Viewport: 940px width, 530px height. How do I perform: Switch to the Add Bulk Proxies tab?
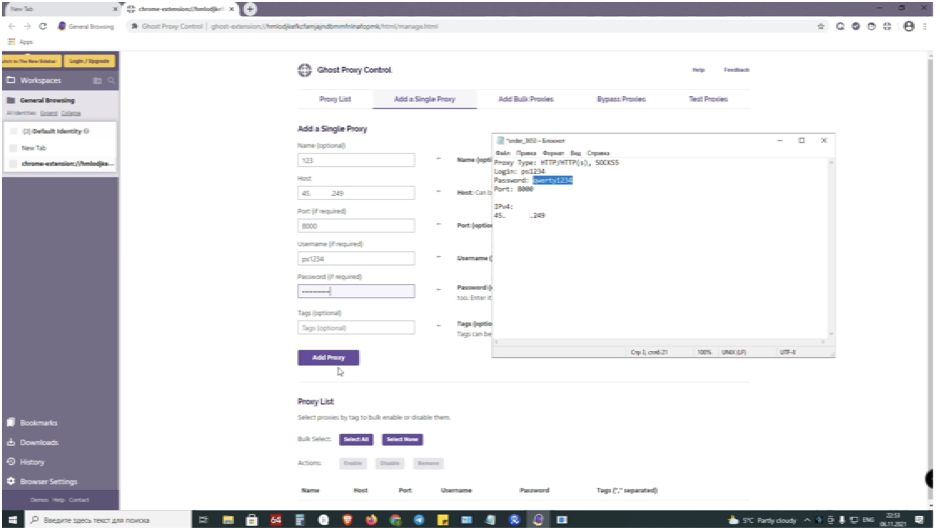pos(525,99)
